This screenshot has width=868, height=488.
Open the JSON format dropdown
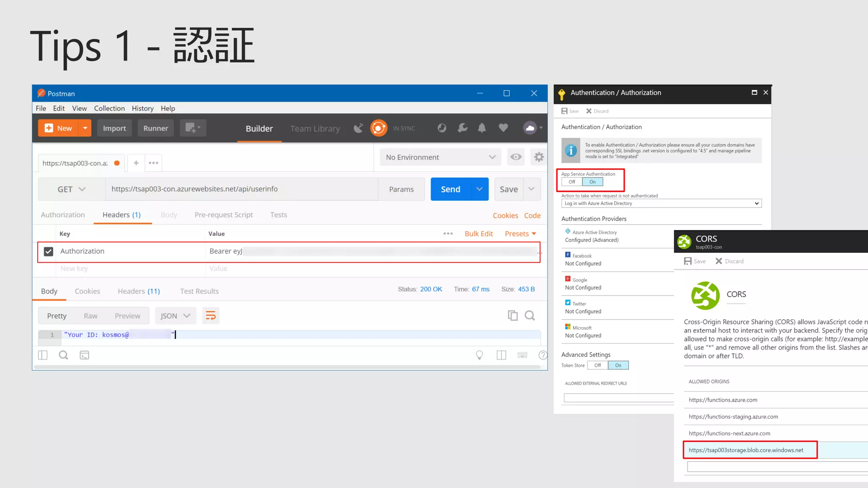tap(175, 316)
